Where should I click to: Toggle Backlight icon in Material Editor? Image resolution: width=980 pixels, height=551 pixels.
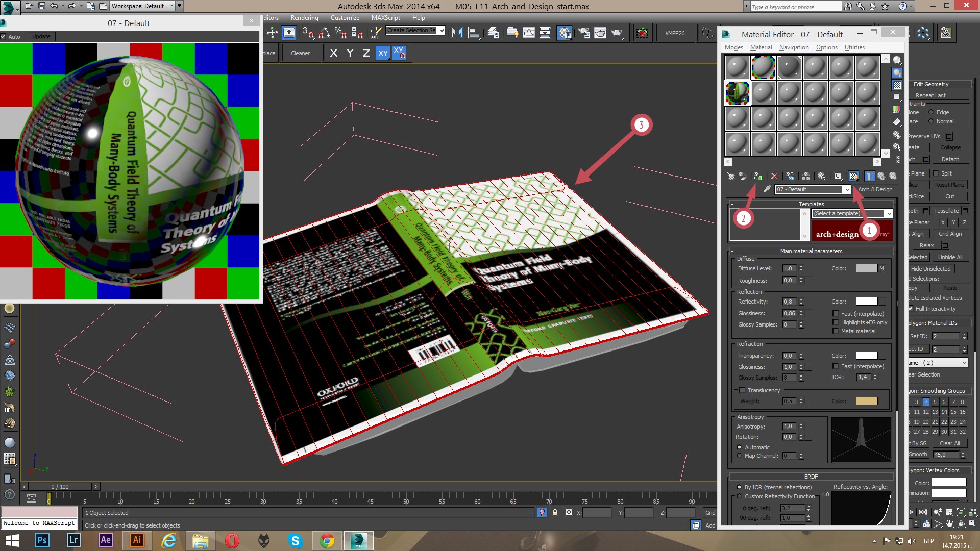coord(897,72)
